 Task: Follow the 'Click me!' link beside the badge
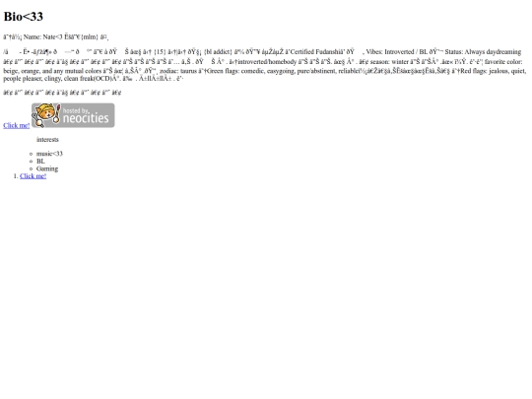click(17, 125)
